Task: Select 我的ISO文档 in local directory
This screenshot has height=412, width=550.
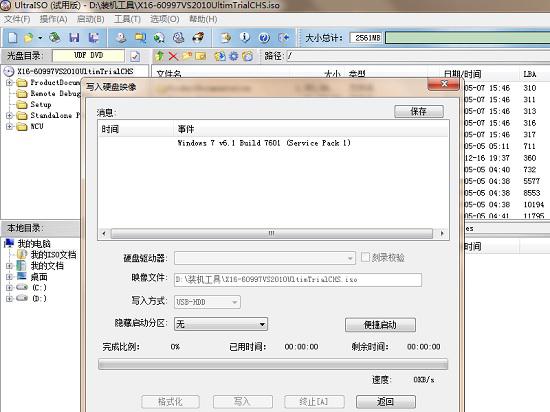Action: point(53,255)
